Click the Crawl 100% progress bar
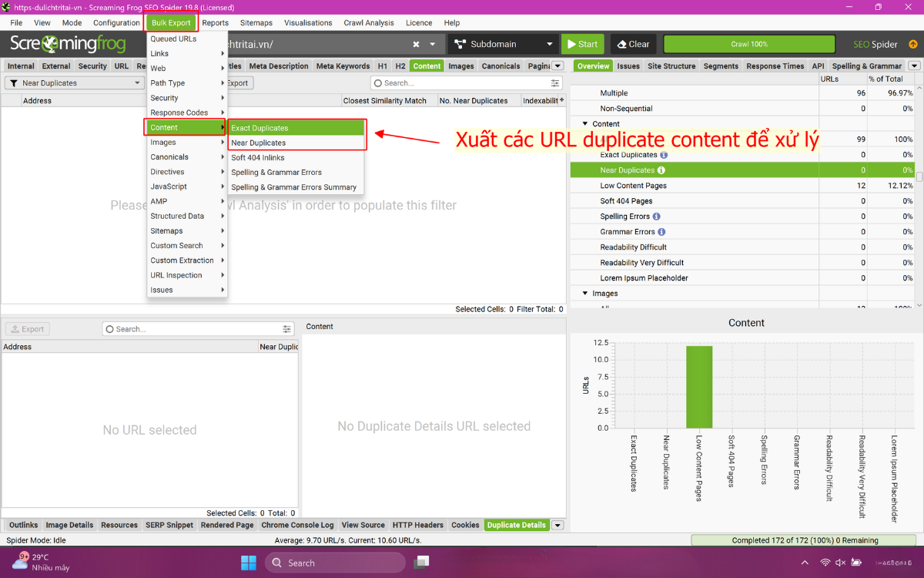 pyautogui.click(x=751, y=44)
